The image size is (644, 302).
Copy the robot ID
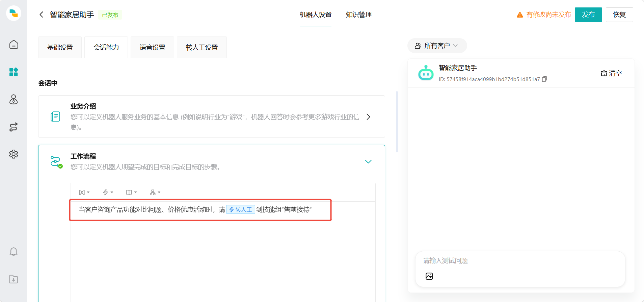tap(544, 79)
